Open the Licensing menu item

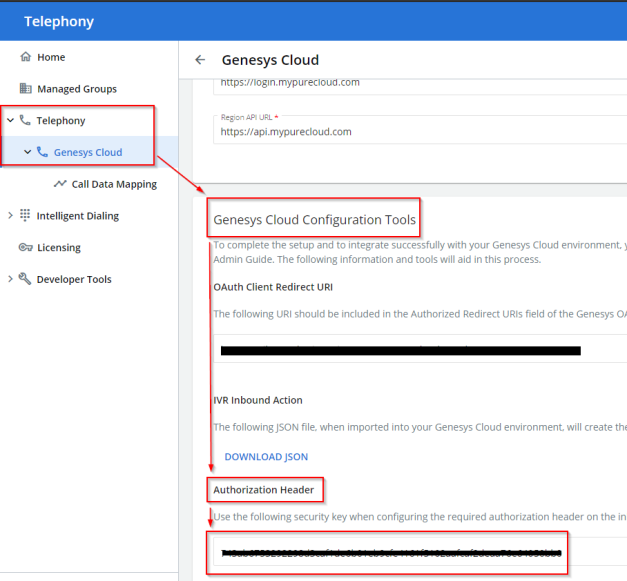pyautogui.click(x=58, y=248)
